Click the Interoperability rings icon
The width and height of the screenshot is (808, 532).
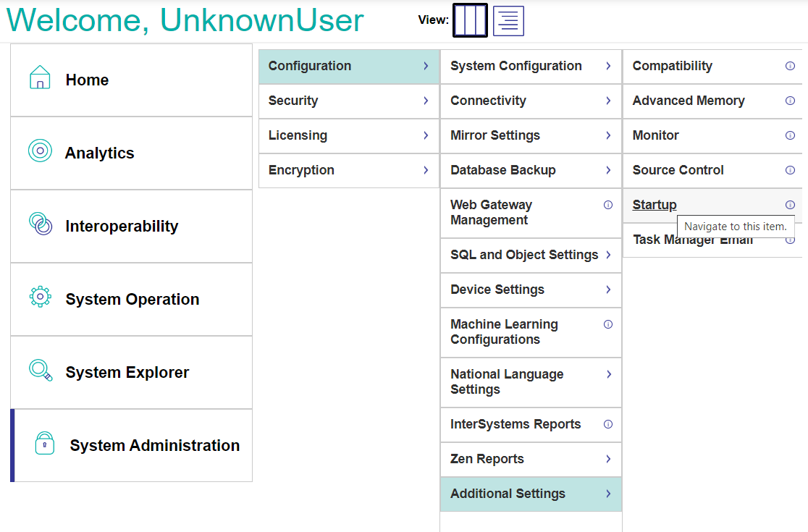40,225
